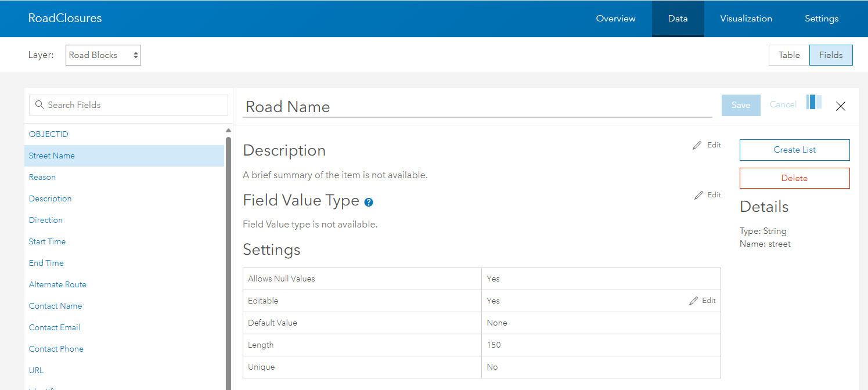Viewport: 868px width, 390px height.
Task: Choose the Contact Email field
Action: [x=54, y=327]
